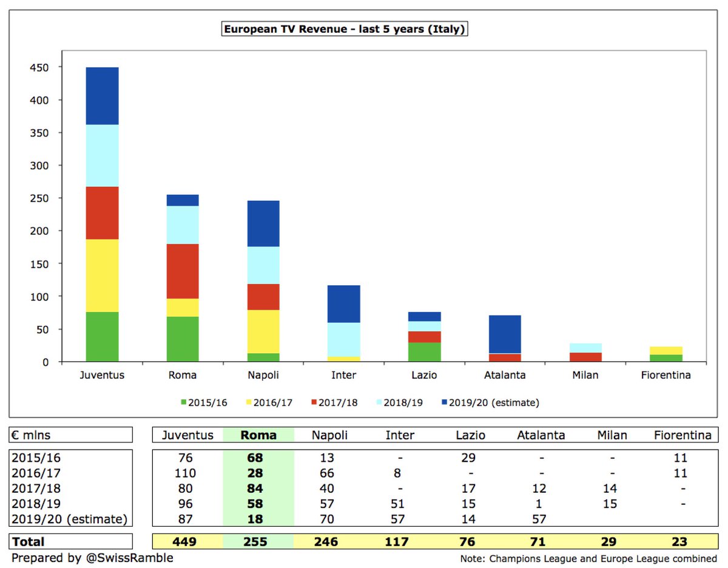Click Roma 2015/16 value 68
The height and width of the screenshot is (568, 728).
pos(255,458)
